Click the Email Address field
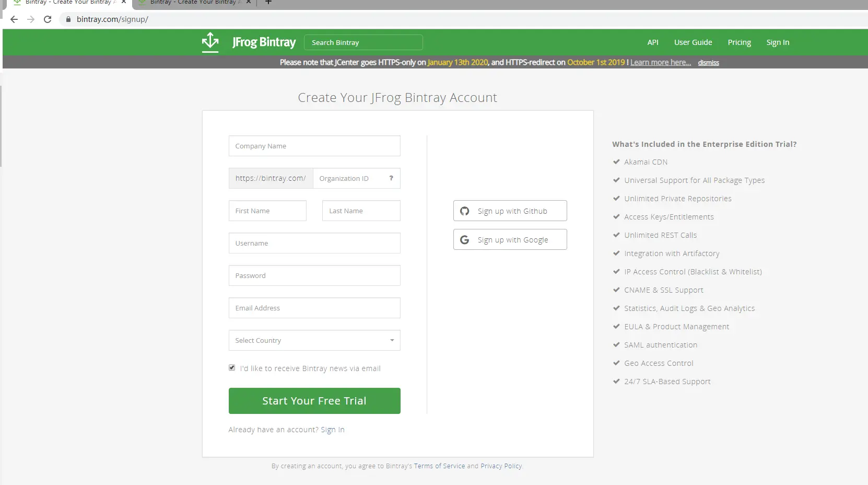 (314, 308)
